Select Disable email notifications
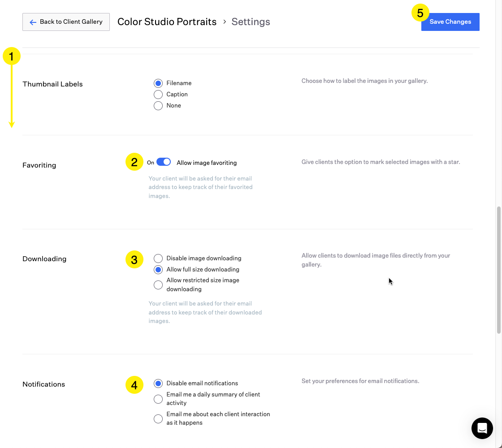502x448 pixels. [x=158, y=383]
